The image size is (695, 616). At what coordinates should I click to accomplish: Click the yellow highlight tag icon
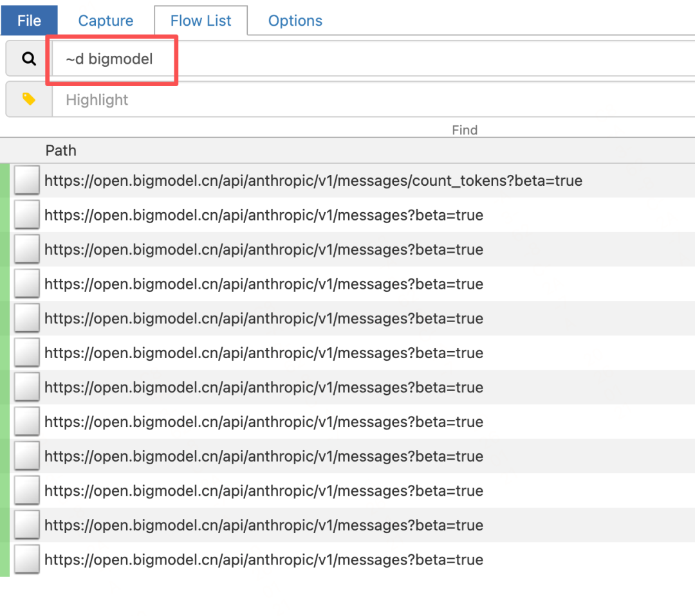(x=29, y=99)
